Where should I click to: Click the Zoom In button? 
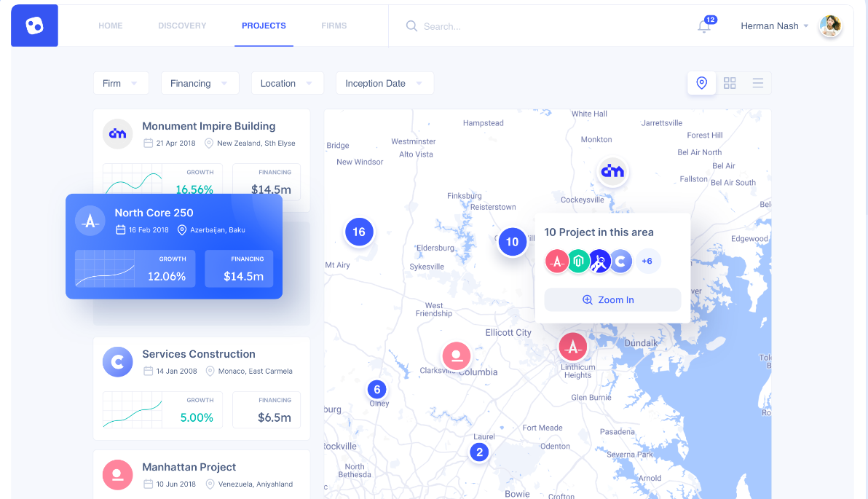613,299
